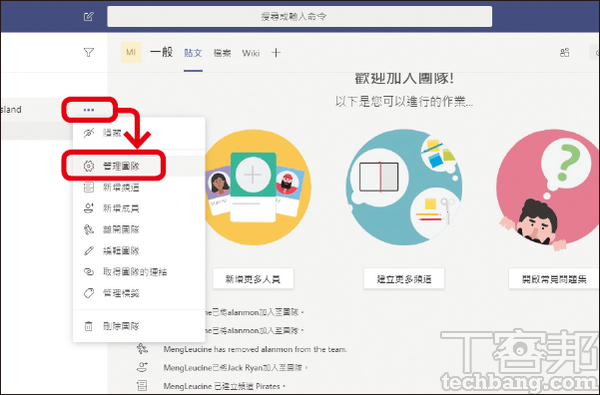This screenshot has width=600, height=395.
Task: Click the trash icon beside 刪除團隊
Action: click(88, 326)
